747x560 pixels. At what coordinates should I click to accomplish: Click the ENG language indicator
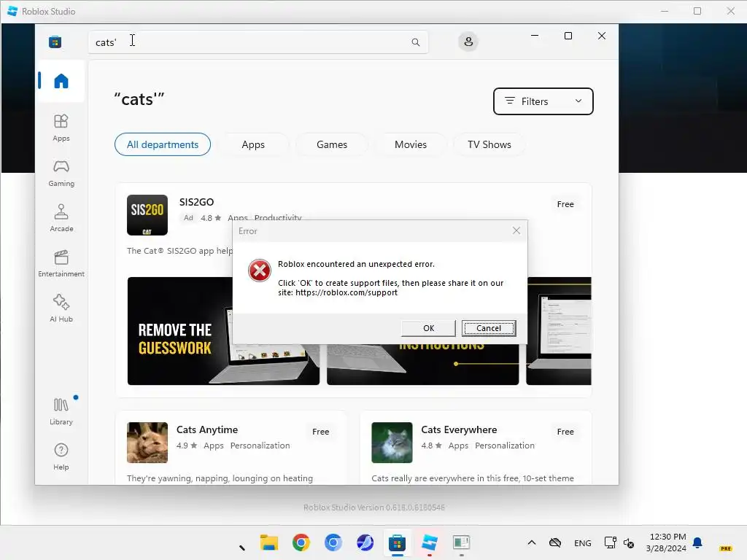pyautogui.click(x=583, y=542)
